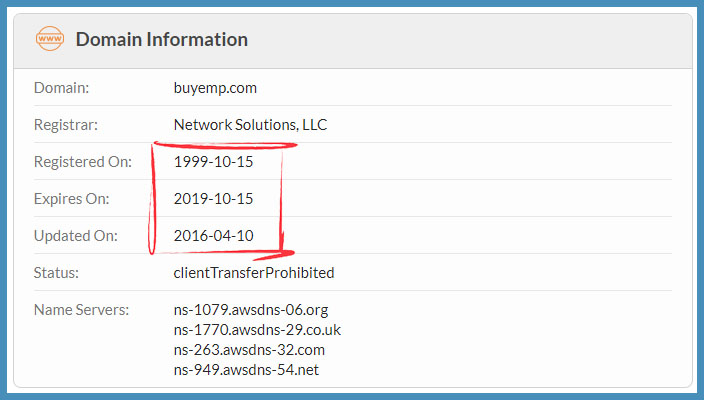Click the red hand-drawn highlight box
Screen dimensions: 704x400
[x=222, y=201]
